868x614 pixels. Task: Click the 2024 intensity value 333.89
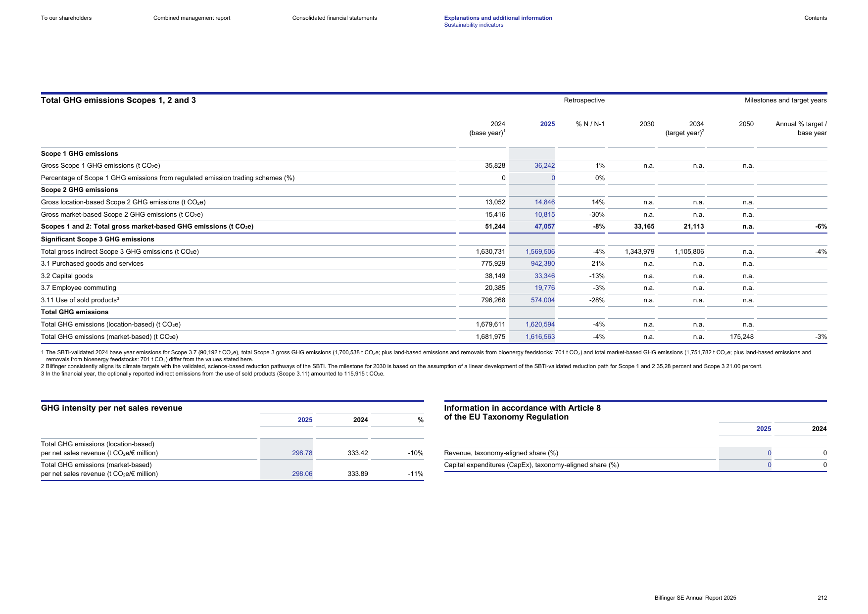(x=357, y=474)
